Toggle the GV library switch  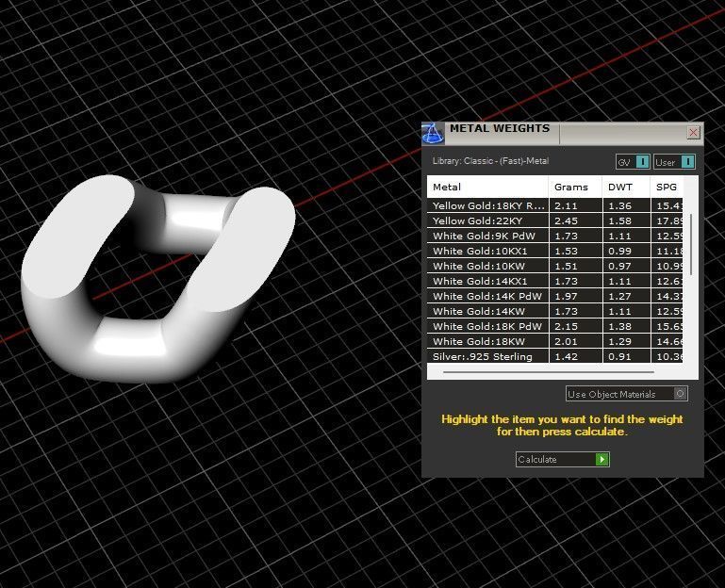tap(633, 162)
